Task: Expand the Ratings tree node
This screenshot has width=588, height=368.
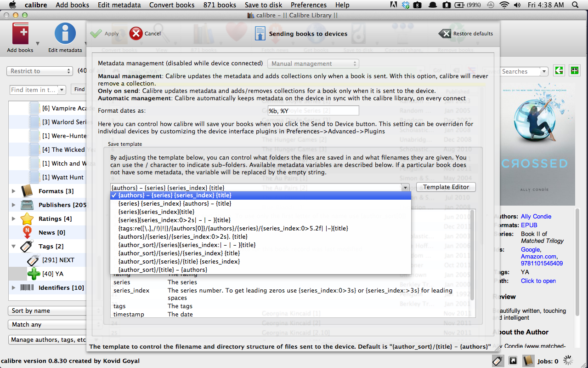Action: click(x=14, y=218)
